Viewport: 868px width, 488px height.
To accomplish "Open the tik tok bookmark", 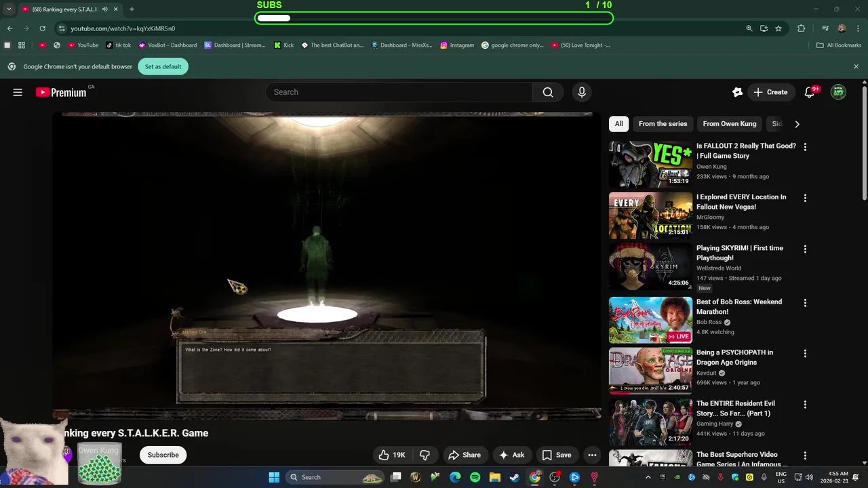I will tap(119, 45).
